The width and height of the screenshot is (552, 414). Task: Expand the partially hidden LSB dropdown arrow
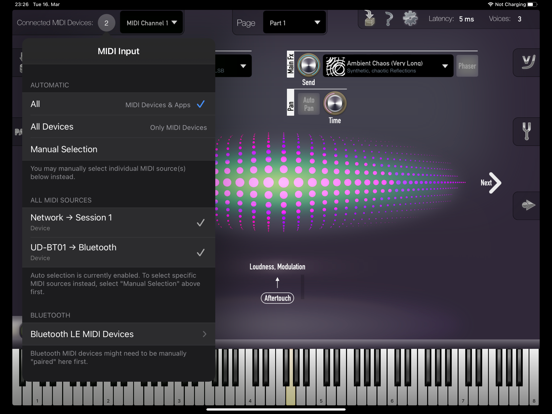point(243,66)
